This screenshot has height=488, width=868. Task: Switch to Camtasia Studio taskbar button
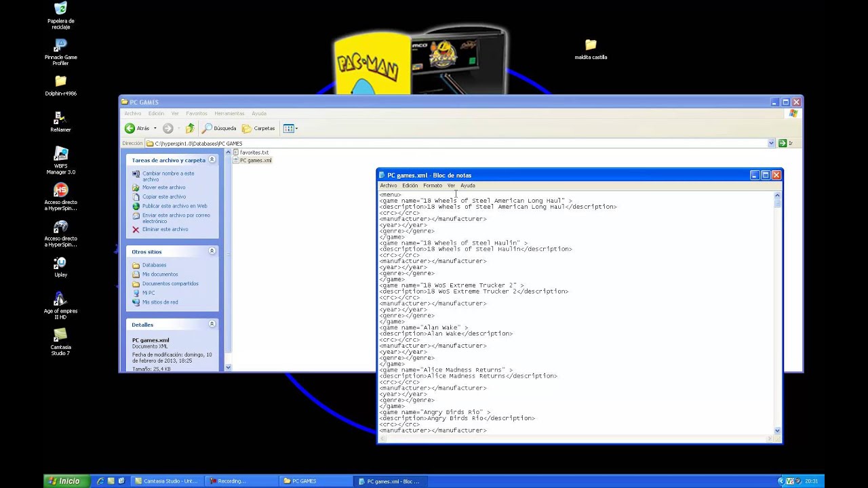coord(167,481)
